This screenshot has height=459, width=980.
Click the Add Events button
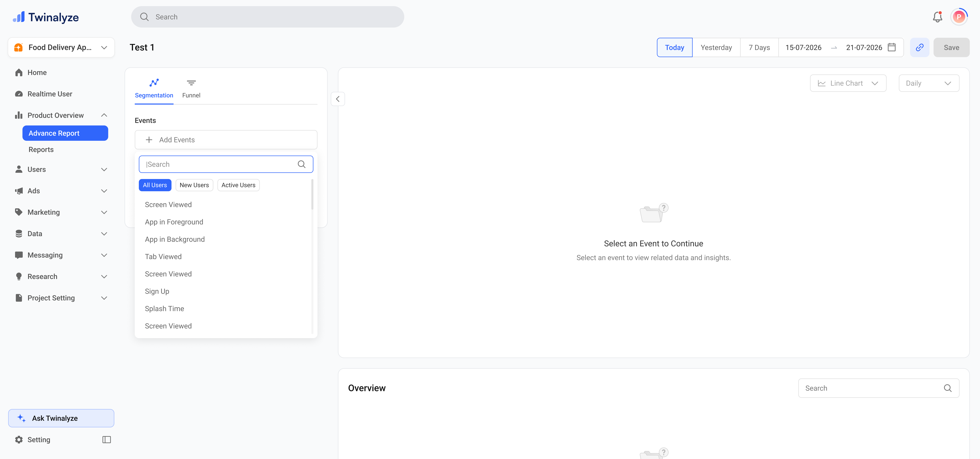226,140
